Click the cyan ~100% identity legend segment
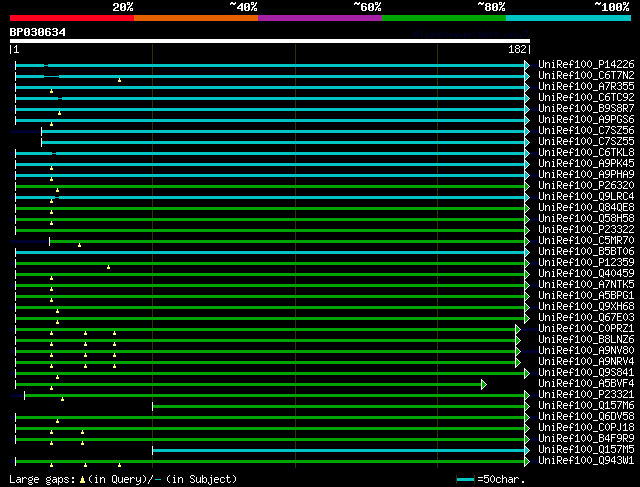The width and height of the screenshot is (640, 487). (569, 18)
